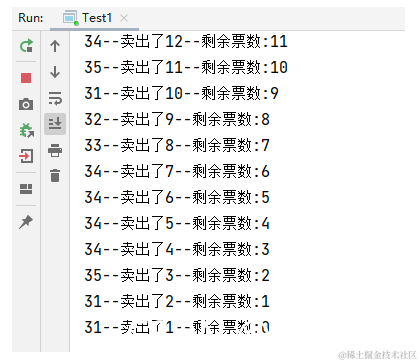Rerun Test1 with the green rerun icon

(26, 46)
